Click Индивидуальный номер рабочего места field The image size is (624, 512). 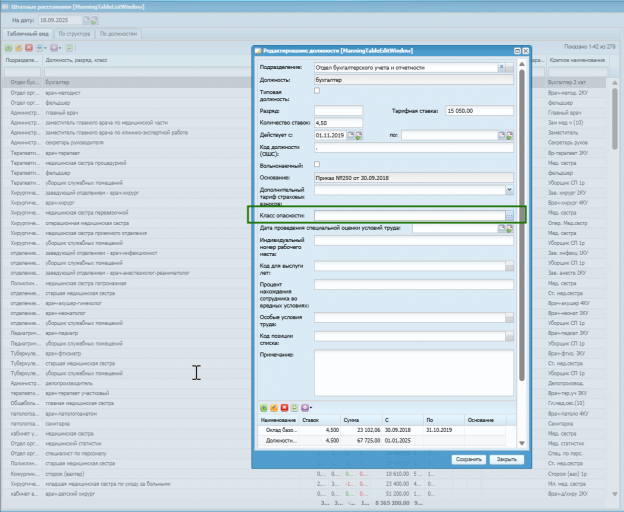click(x=413, y=241)
